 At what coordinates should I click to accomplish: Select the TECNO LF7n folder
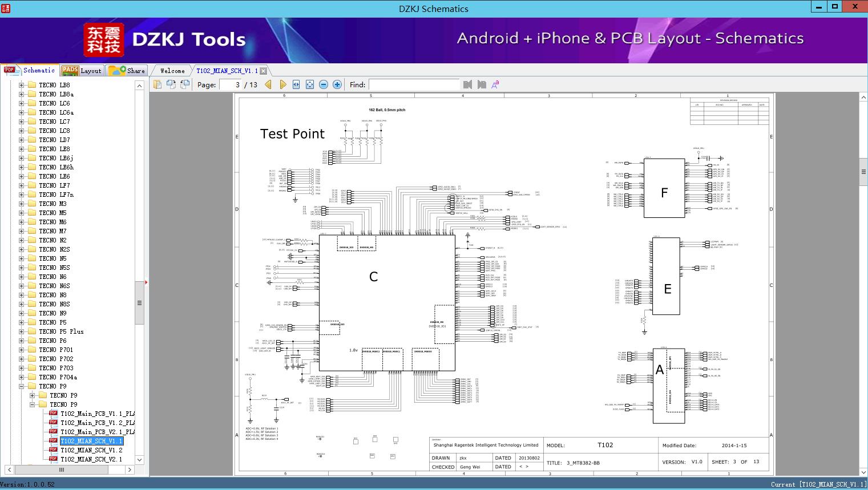(x=56, y=195)
